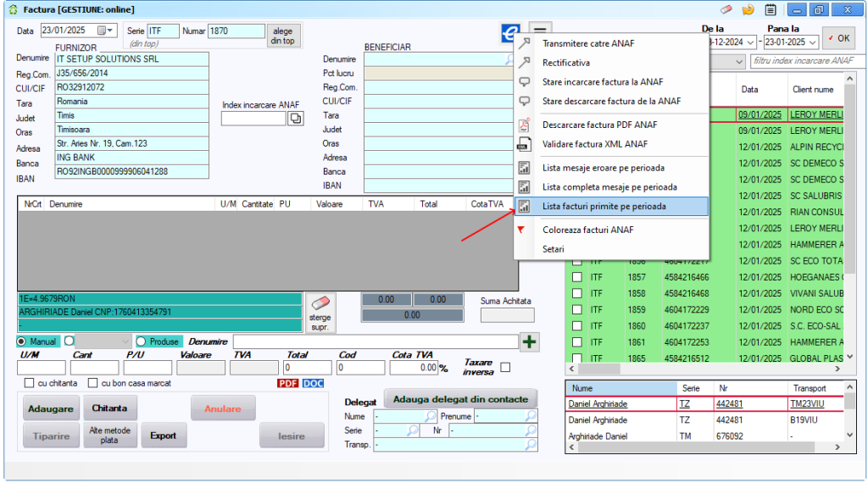Toggle the hamburger menu button
Screen dimensions: 868x483
click(540, 29)
